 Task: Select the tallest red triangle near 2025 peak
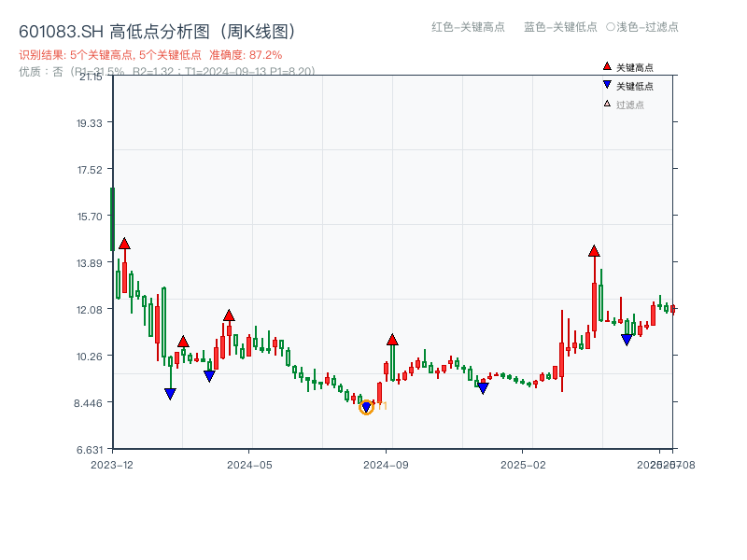coord(594,250)
